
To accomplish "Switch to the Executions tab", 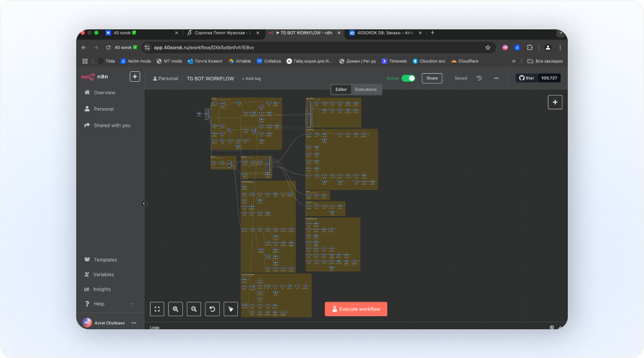I will coord(365,89).
